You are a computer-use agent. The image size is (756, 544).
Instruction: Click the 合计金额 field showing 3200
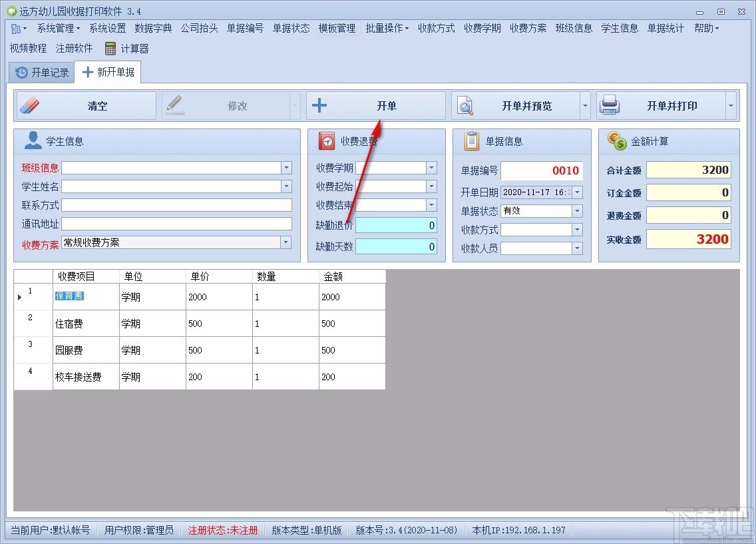point(689,170)
